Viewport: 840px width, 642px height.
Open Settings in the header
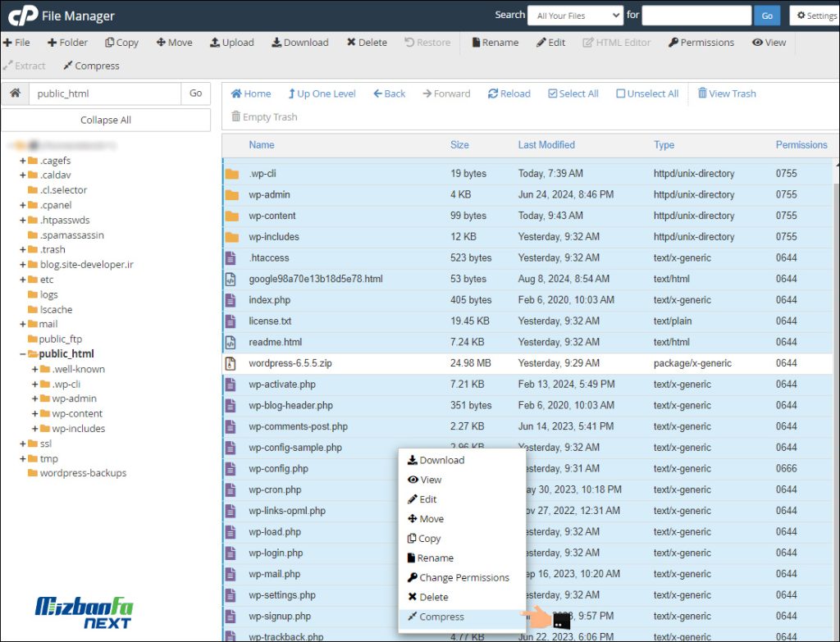click(816, 16)
